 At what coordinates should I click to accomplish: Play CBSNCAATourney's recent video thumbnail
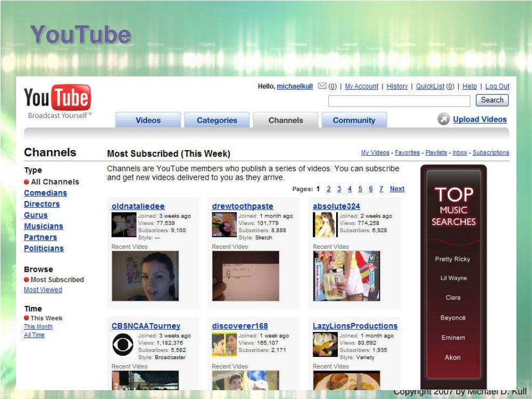[145, 380]
